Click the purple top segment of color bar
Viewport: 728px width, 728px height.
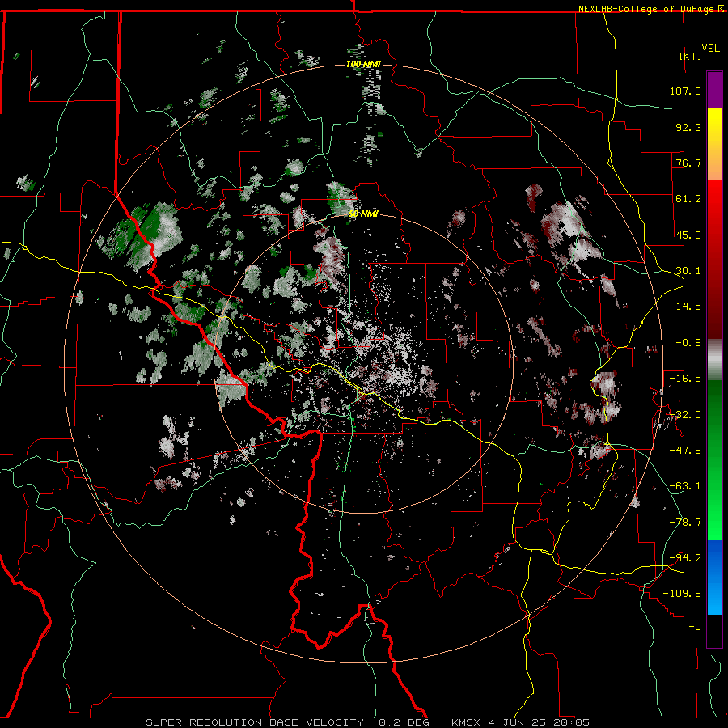click(714, 90)
